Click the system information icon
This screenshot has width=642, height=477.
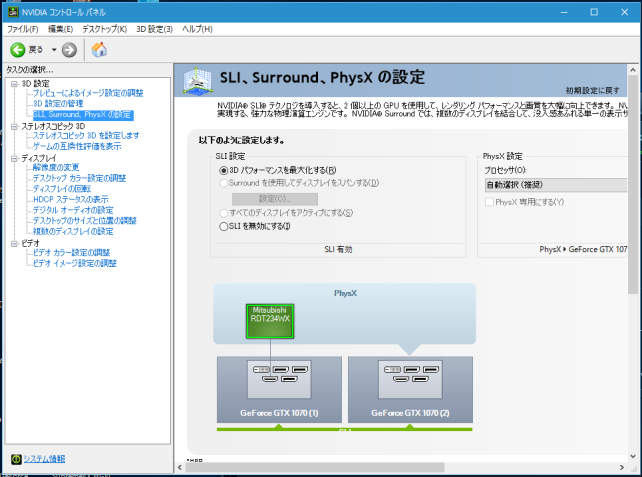point(16,459)
